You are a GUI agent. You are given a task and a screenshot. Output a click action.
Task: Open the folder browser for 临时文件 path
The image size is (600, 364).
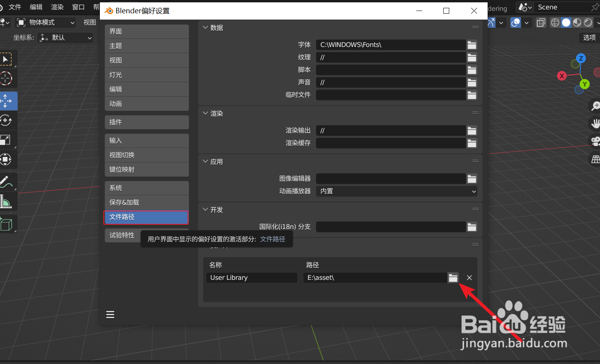coord(472,95)
